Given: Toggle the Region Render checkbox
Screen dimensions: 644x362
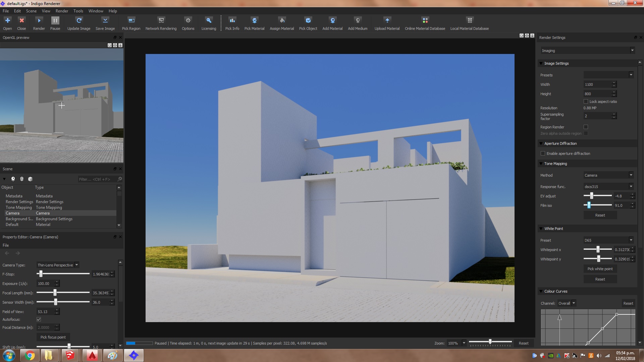Looking at the screenshot, I should pos(586,127).
